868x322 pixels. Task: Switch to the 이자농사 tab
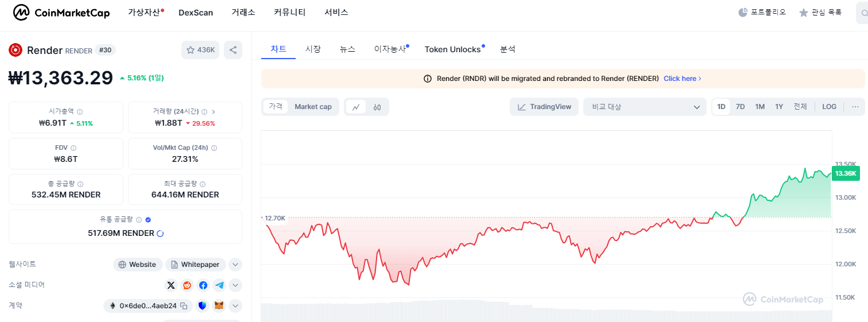tap(390, 49)
